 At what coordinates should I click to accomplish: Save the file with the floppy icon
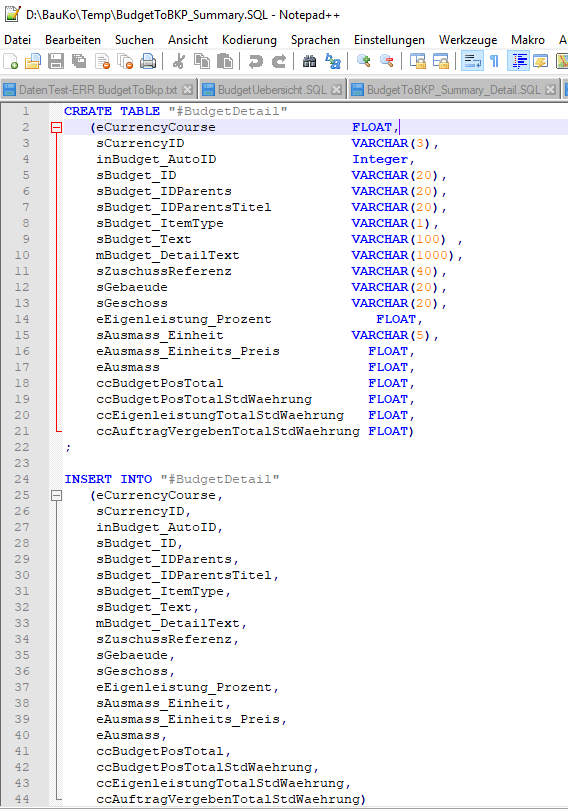[56, 61]
